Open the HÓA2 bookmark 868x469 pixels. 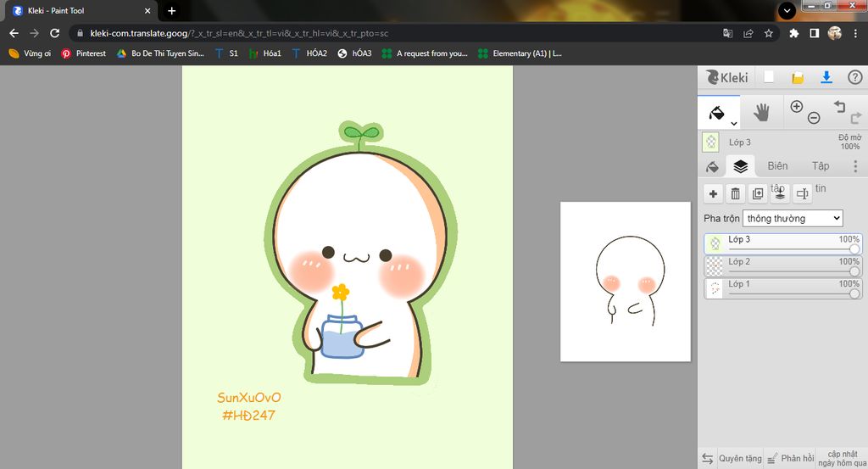[309, 53]
